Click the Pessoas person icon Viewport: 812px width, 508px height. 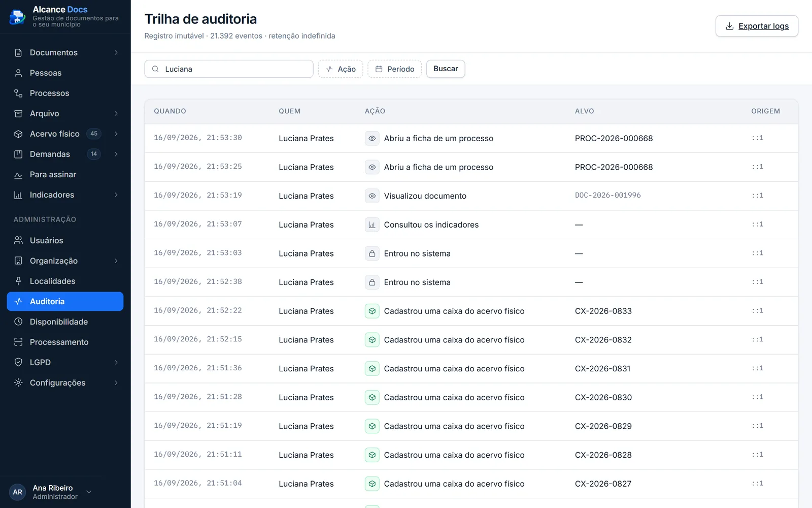tap(18, 73)
